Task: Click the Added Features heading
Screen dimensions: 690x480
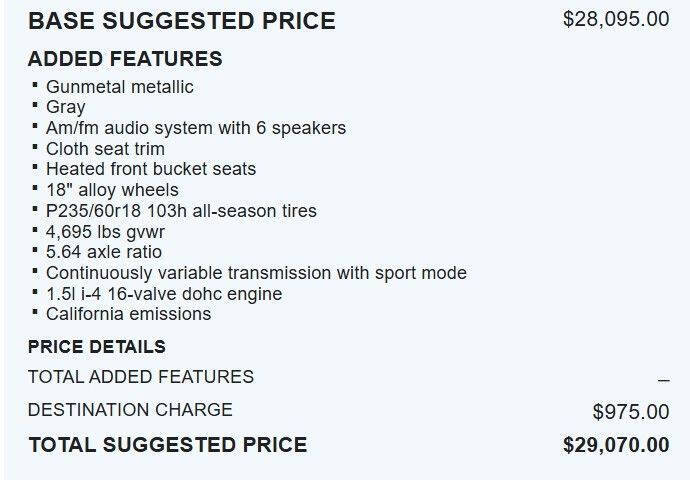Action: tap(125, 59)
